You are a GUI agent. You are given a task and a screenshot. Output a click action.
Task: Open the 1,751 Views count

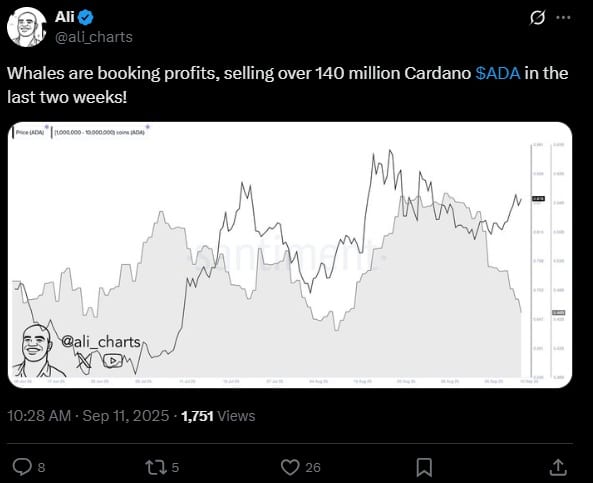pyautogui.click(x=218, y=416)
